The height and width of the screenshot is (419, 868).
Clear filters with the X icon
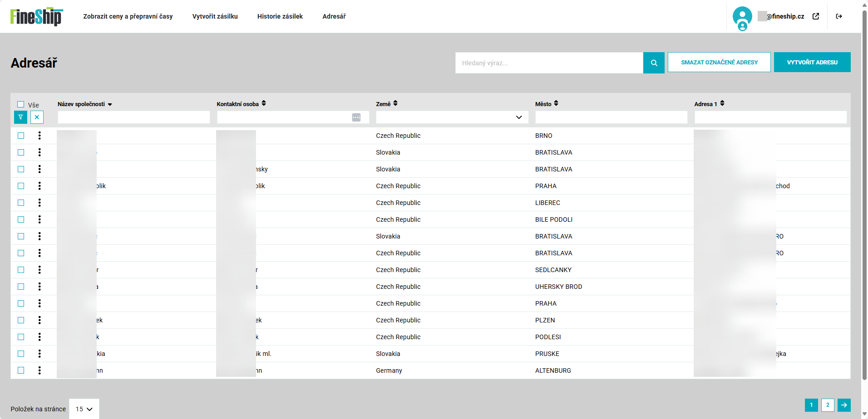point(37,117)
